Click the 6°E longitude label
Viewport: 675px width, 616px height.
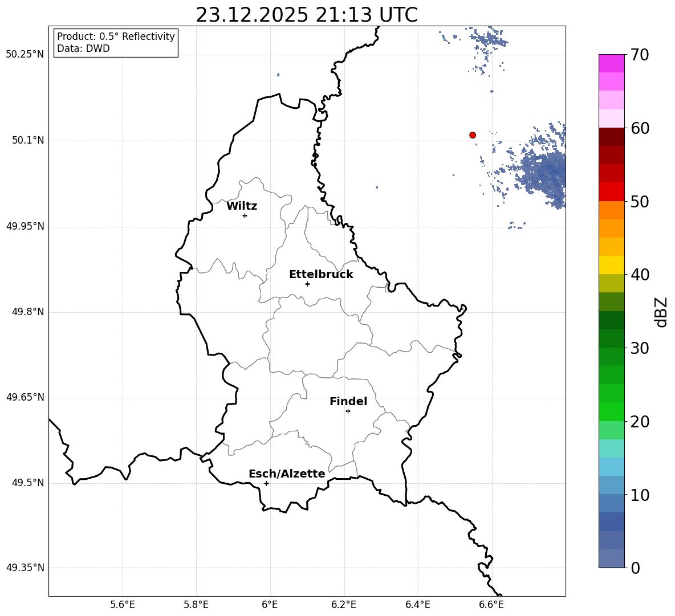pos(270,605)
